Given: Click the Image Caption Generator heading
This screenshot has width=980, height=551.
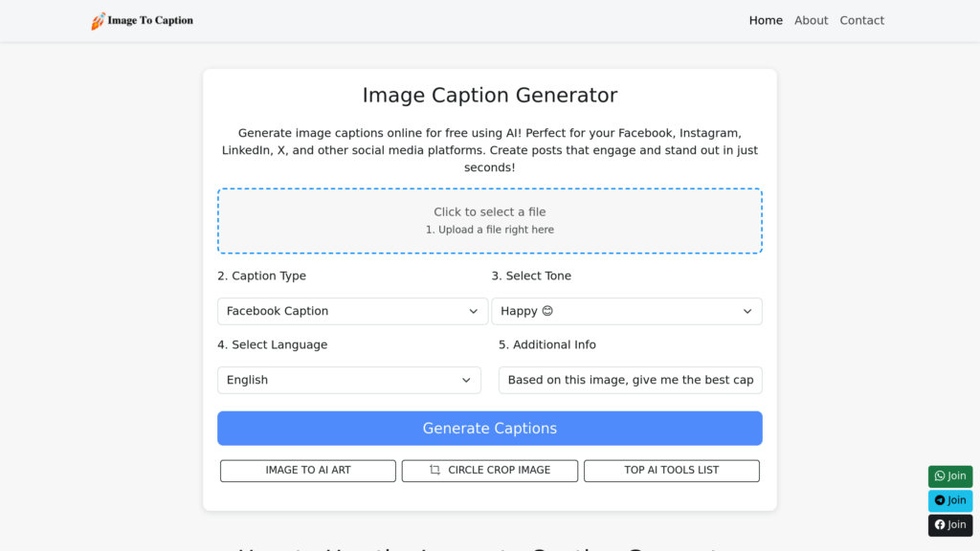Looking at the screenshot, I should point(490,96).
